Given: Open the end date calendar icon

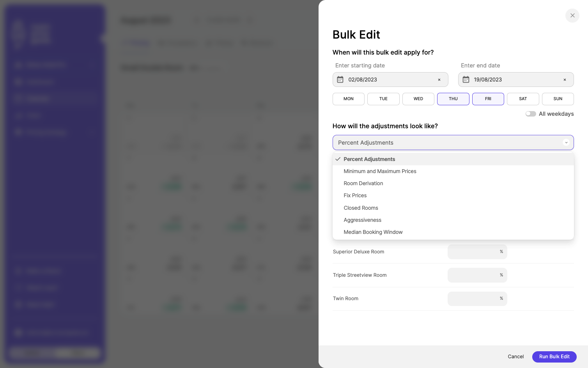Looking at the screenshot, I should coord(466,80).
